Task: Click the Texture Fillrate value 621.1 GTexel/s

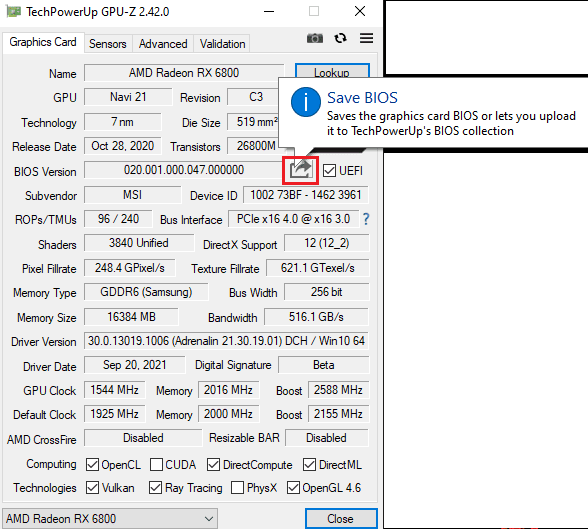Action: 318,268
